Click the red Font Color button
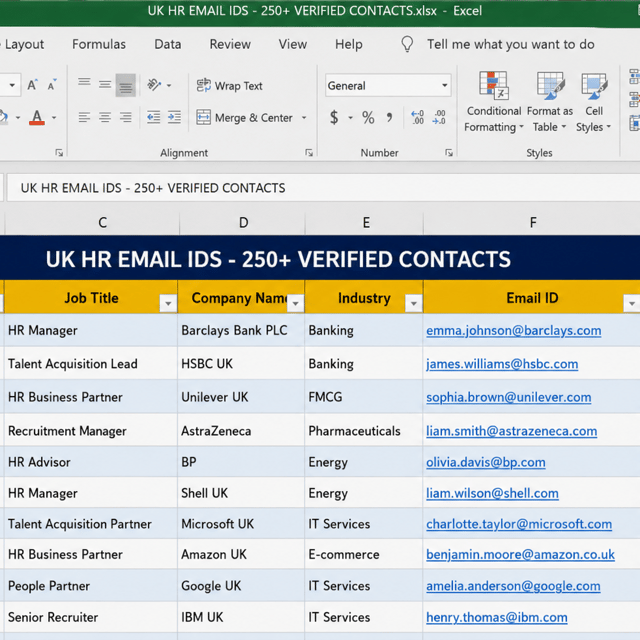Image resolution: width=640 pixels, height=640 pixels. point(37,118)
